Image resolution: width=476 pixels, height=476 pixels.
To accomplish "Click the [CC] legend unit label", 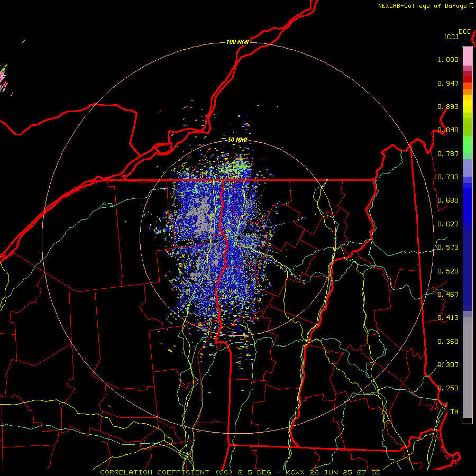I will 452,36.
